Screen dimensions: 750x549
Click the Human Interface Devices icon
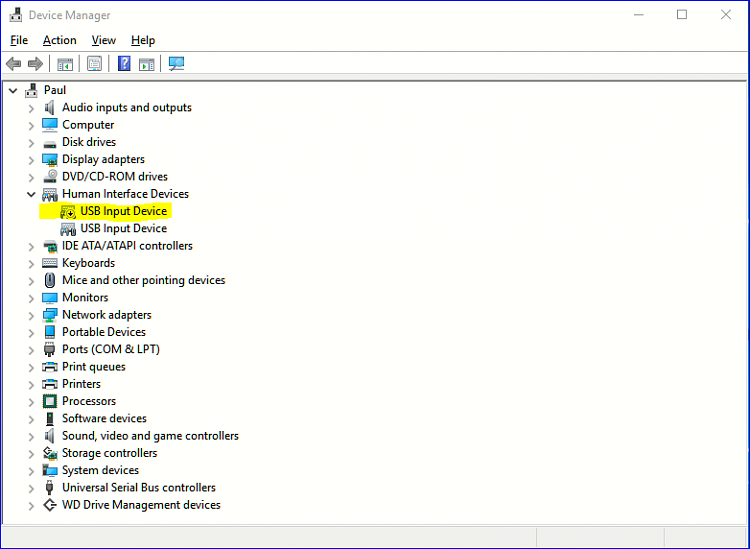tap(50, 194)
